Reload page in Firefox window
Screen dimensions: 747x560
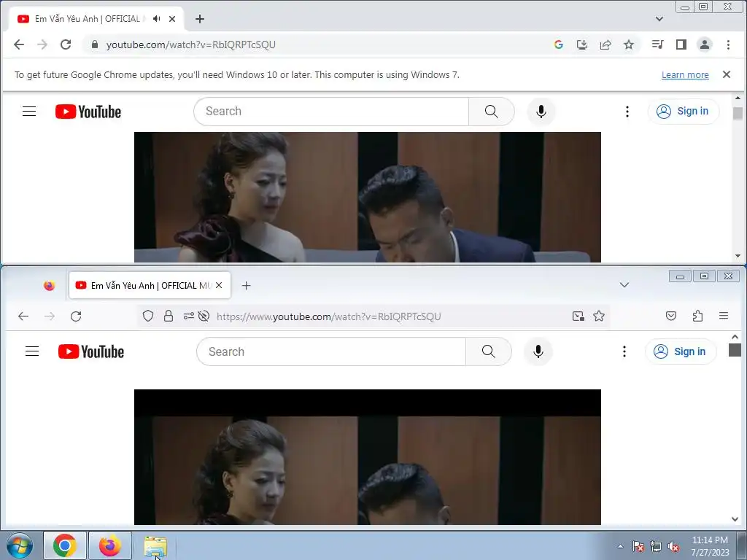(x=76, y=316)
